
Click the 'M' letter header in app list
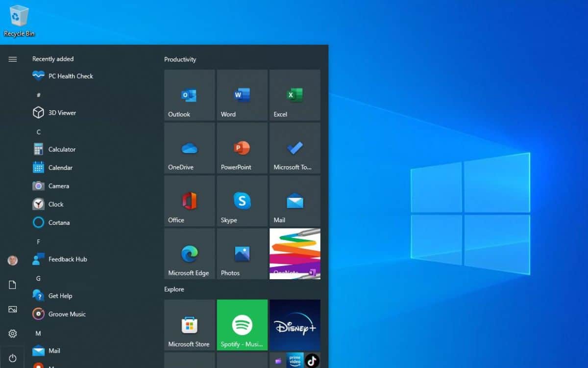[38, 334]
